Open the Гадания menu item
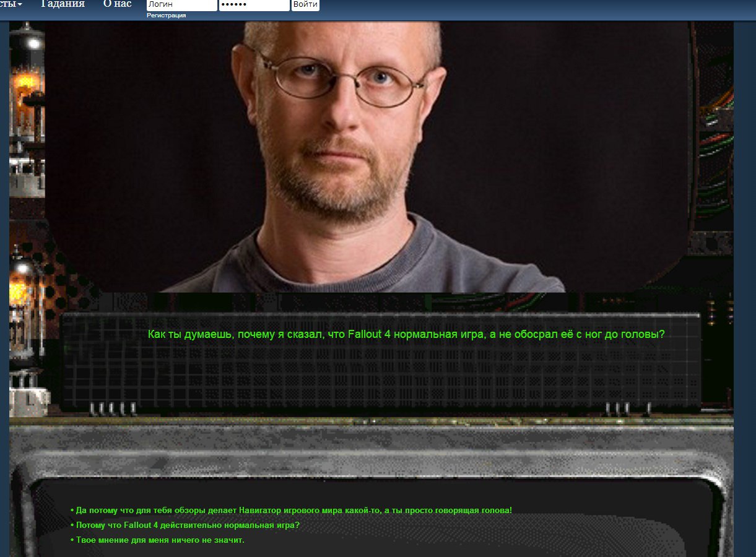This screenshot has height=557, width=756. click(63, 4)
